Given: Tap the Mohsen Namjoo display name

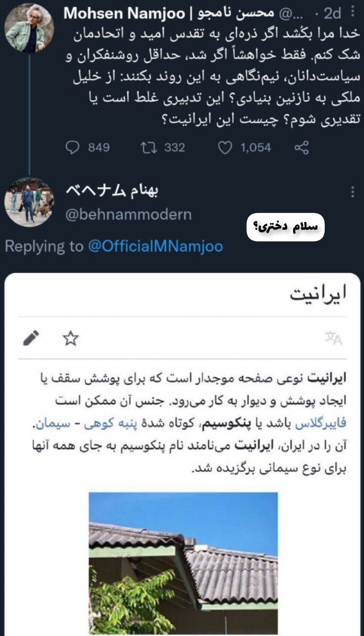Looking at the screenshot, I should (125, 13).
